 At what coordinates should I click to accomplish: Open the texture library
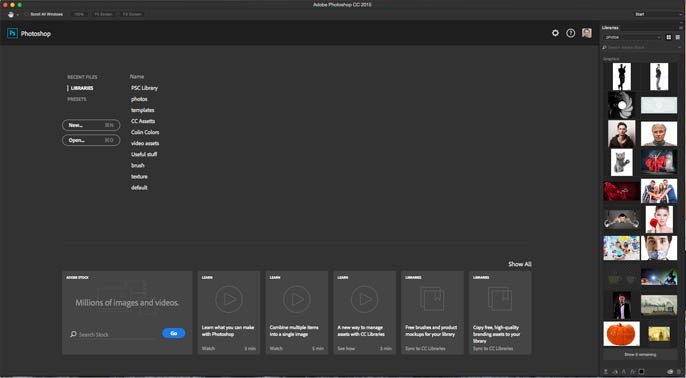pyautogui.click(x=139, y=176)
